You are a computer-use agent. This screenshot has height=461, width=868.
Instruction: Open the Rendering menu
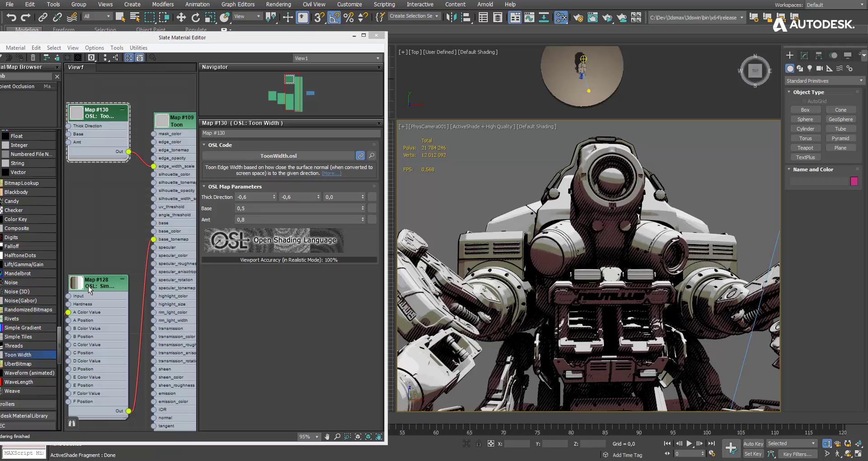[x=278, y=5]
